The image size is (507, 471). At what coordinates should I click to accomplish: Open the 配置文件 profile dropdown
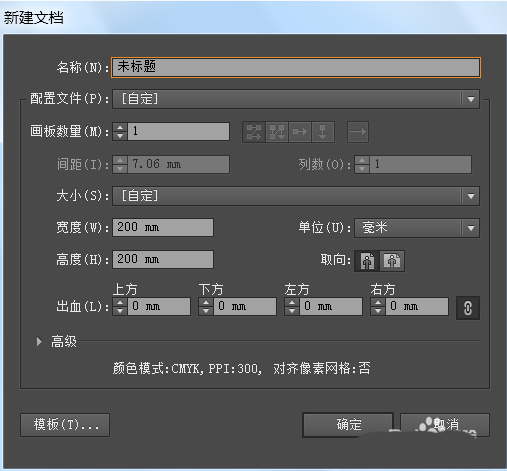296,99
